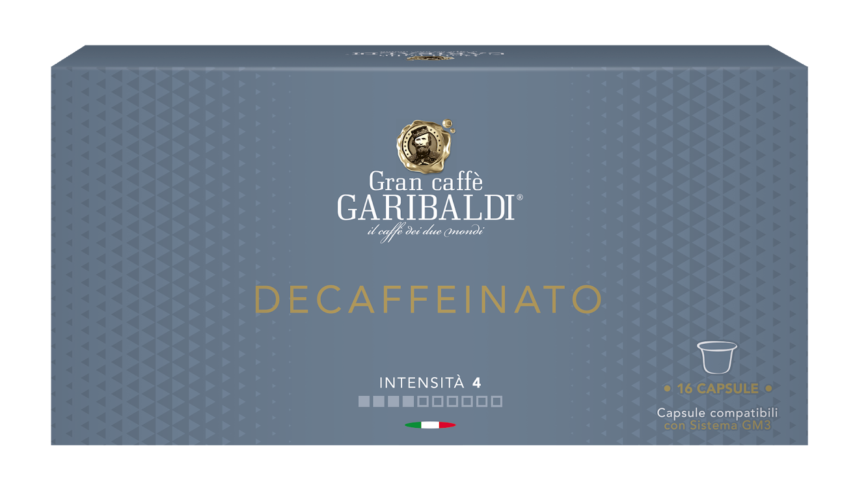Image resolution: width=868 pixels, height=502 pixels.
Task: Click the 'il caffè dei due mondi' tagline
Action: (x=426, y=232)
